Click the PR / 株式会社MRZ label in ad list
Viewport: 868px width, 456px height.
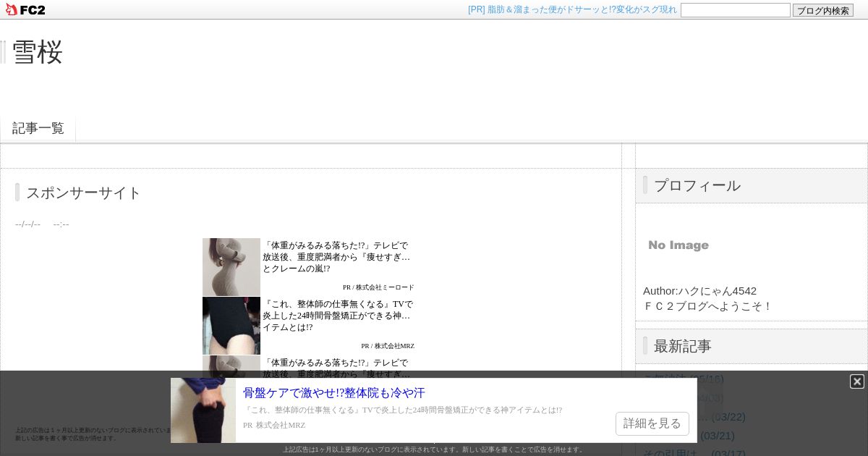pyautogui.click(x=388, y=346)
